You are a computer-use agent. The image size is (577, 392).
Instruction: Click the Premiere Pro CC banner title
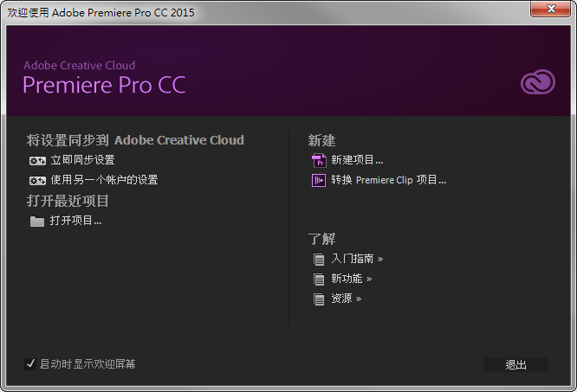pos(104,85)
